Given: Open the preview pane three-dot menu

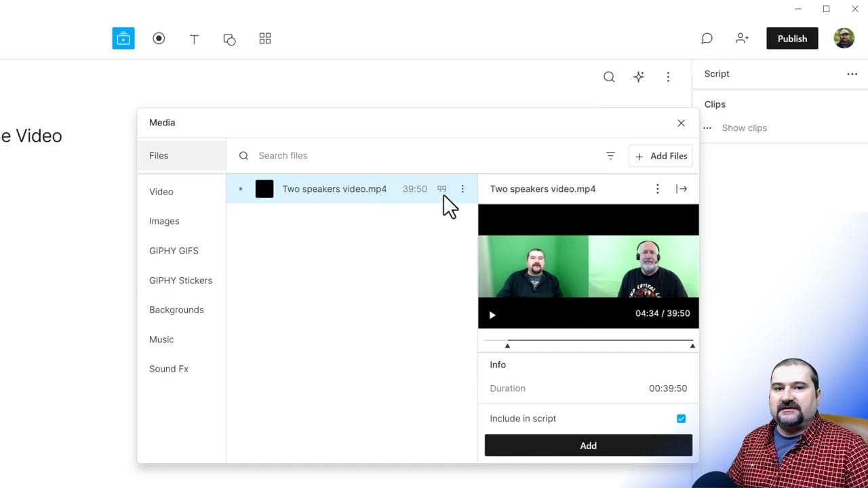Looking at the screenshot, I should [657, 189].
